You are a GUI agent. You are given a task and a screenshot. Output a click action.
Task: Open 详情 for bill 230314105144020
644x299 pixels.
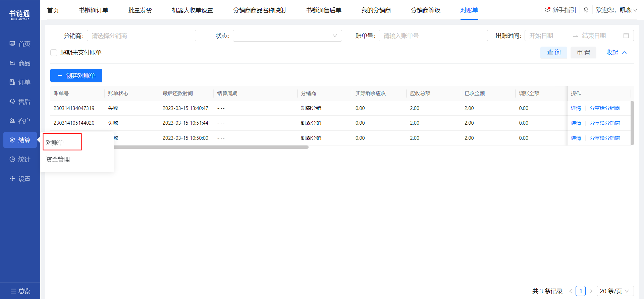click(576, 123)
